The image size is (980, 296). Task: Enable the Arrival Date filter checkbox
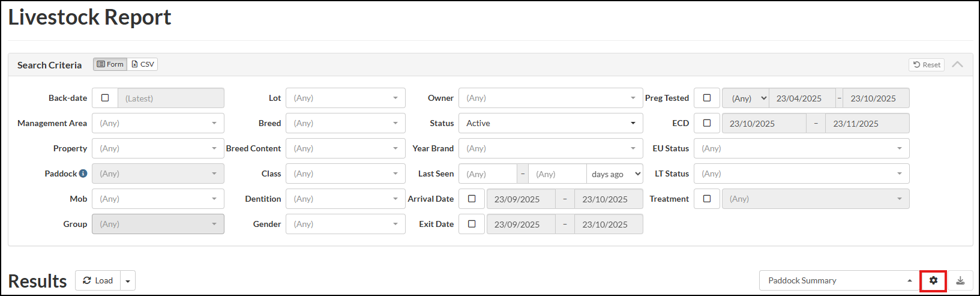[472, 199]
